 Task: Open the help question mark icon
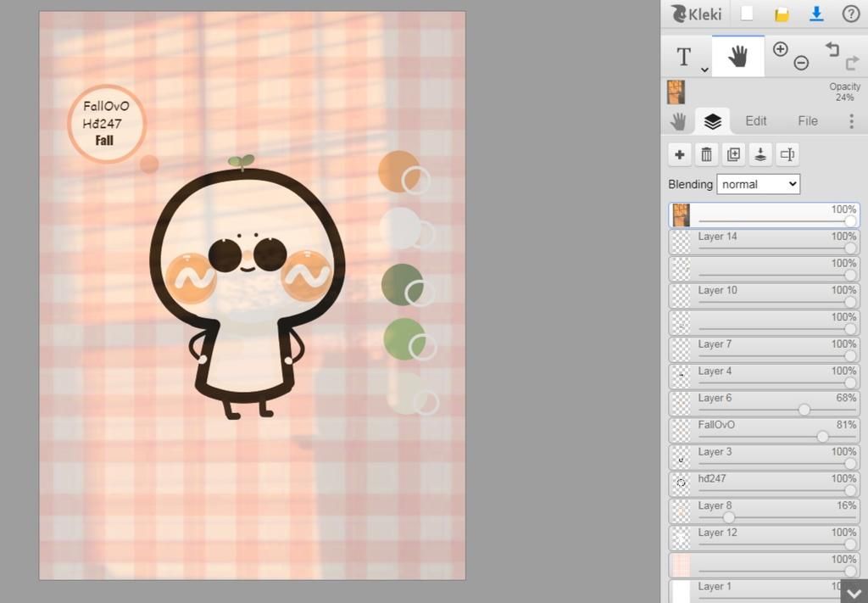pos(851,14)
